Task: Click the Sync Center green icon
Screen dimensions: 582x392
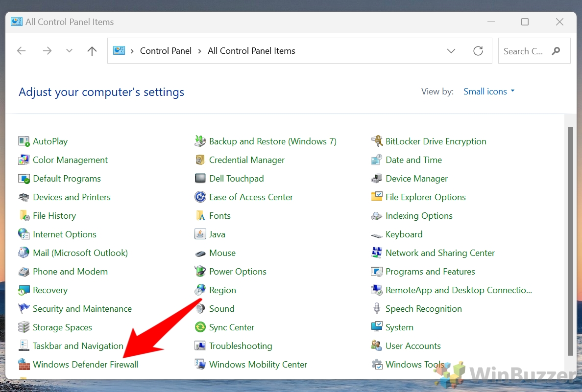Action: pyautogui.click(x=200, y=327)
